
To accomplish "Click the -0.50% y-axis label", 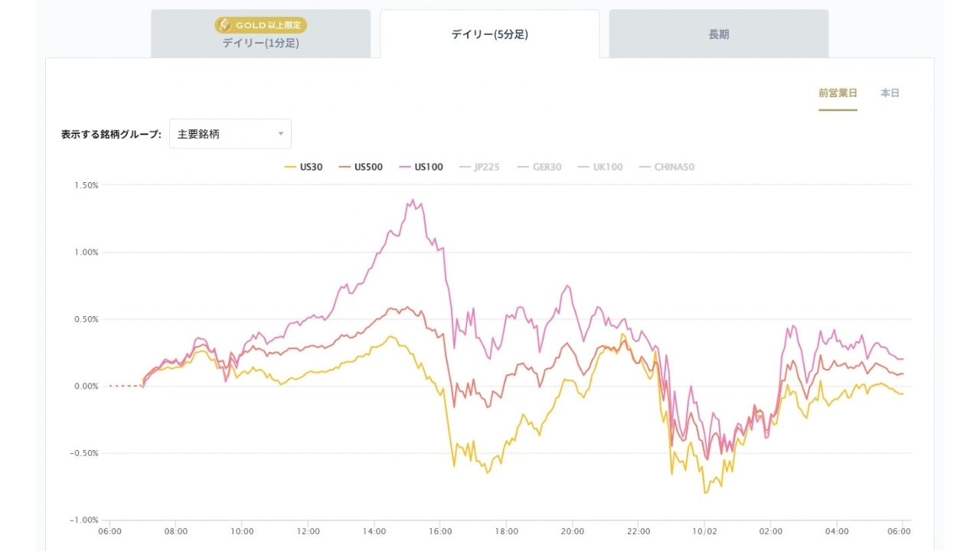I will (84, 453).
